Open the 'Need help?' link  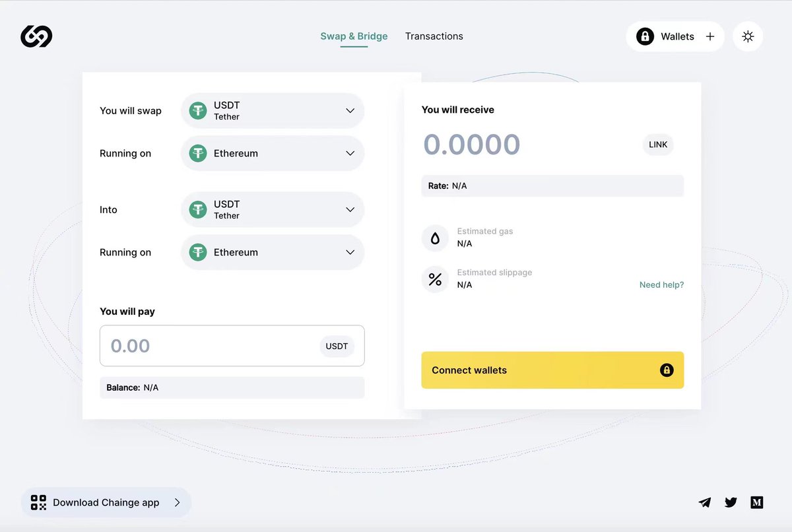coord(661,284)
